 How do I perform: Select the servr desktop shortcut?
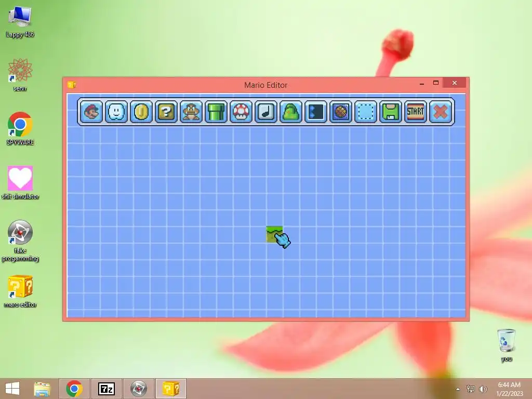20,75
